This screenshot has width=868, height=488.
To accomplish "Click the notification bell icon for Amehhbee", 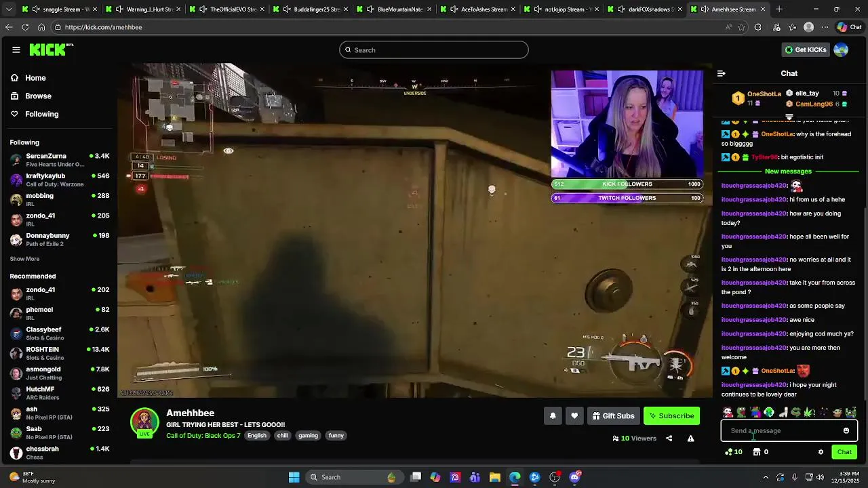I will [x=553, y=415].
